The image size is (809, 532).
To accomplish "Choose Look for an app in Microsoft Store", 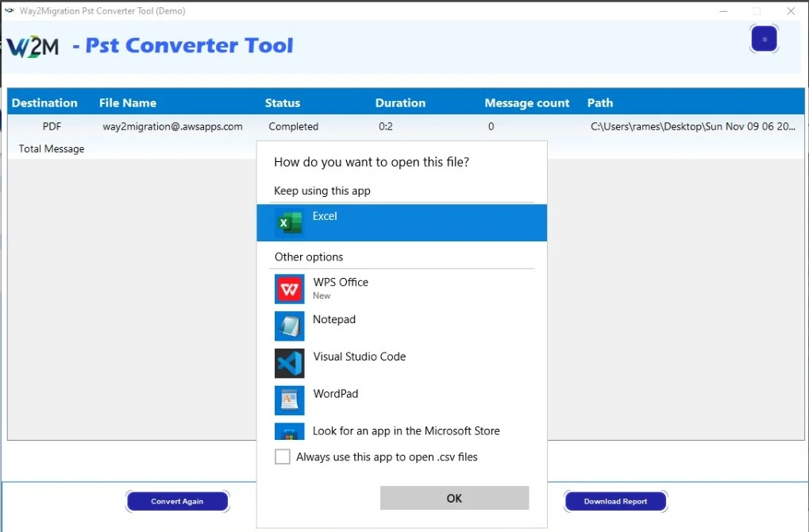I will pyautogui.click(x=406, y=431).
